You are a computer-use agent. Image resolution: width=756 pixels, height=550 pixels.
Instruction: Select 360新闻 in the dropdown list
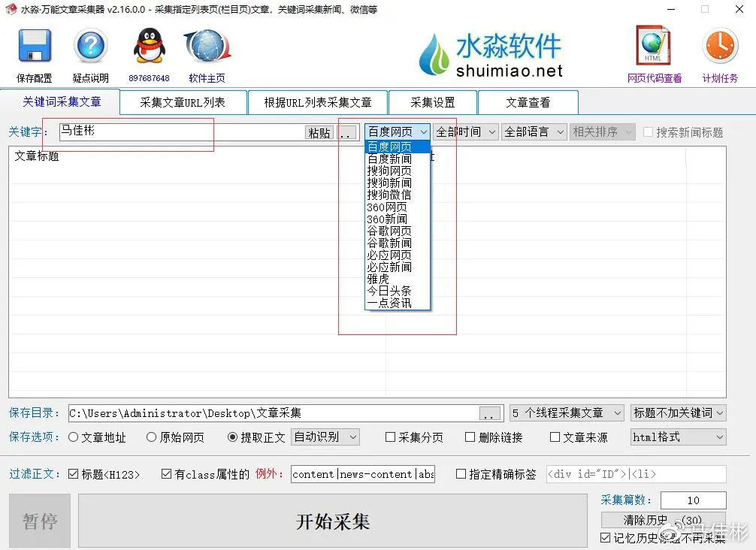pyautogui.click(x=398, y=219)
